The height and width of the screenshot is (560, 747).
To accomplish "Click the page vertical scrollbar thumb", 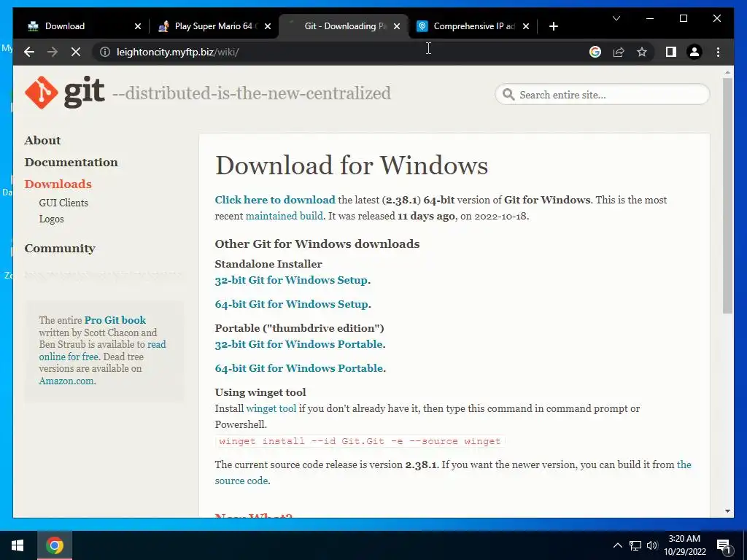I will [727, 195].
